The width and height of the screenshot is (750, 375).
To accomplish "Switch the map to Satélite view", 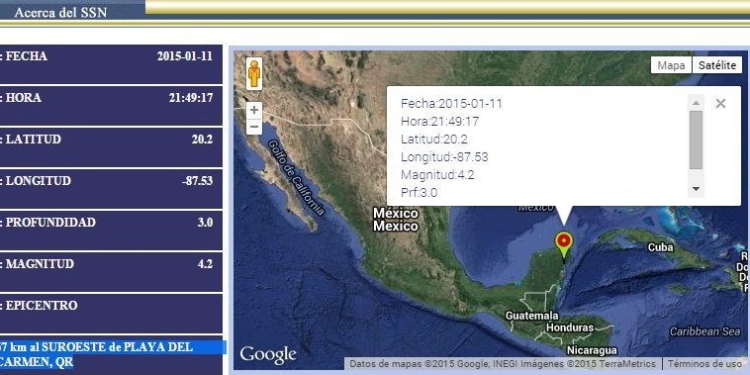I will (717, 66).
